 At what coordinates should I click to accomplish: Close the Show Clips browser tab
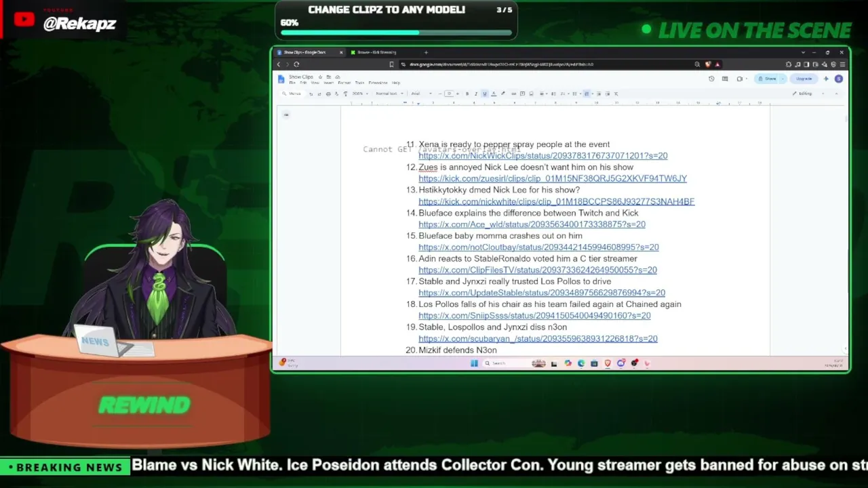[341, 52]
